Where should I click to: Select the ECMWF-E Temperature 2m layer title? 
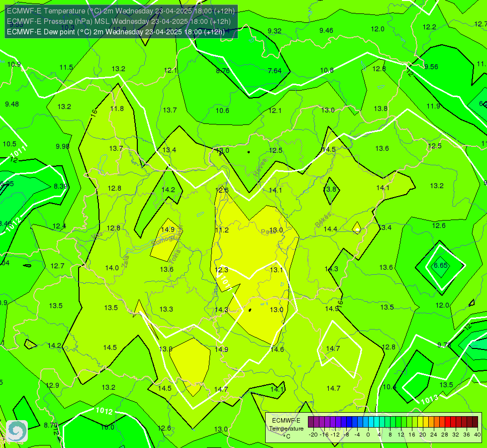point(121,11)
